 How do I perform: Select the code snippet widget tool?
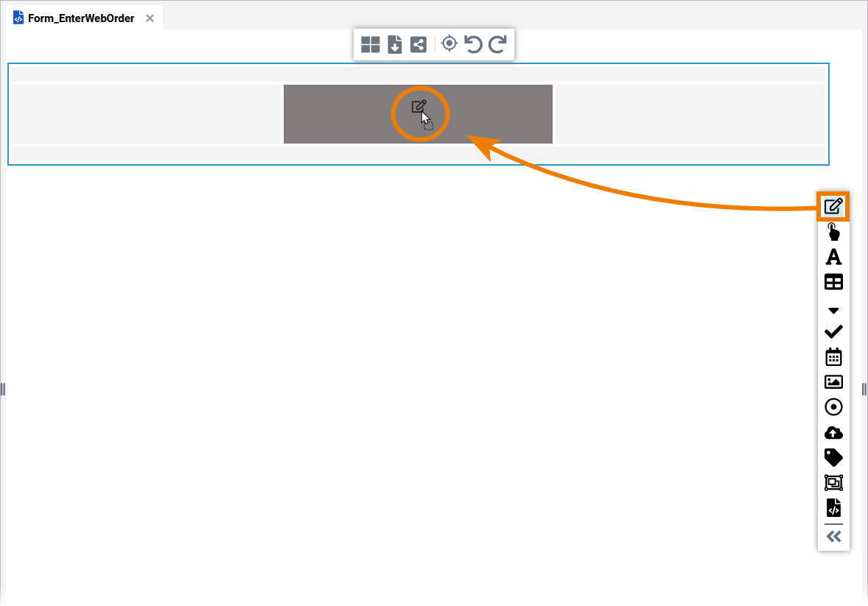click(833, 507)
